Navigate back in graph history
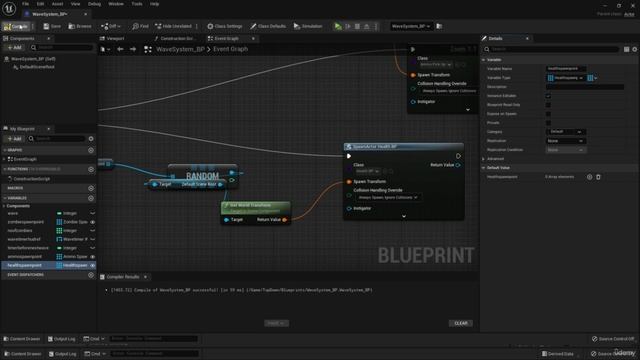Screen dimensions: 640x360 coord(120,49)
